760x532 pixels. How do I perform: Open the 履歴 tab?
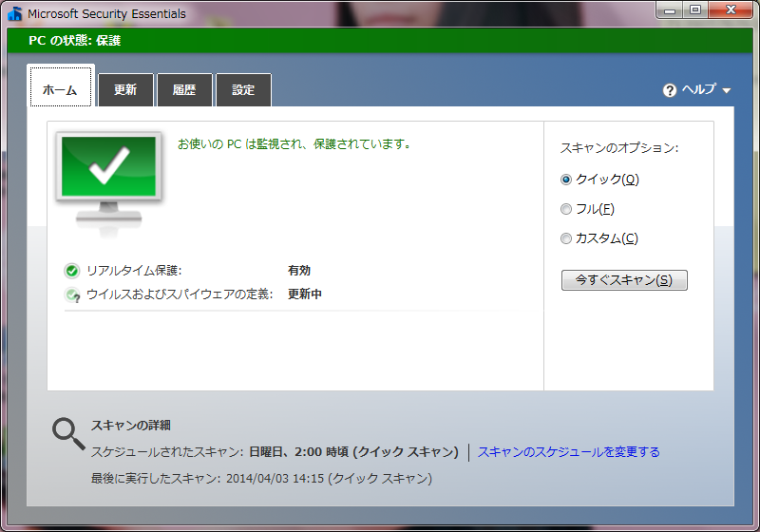(184, 89)
